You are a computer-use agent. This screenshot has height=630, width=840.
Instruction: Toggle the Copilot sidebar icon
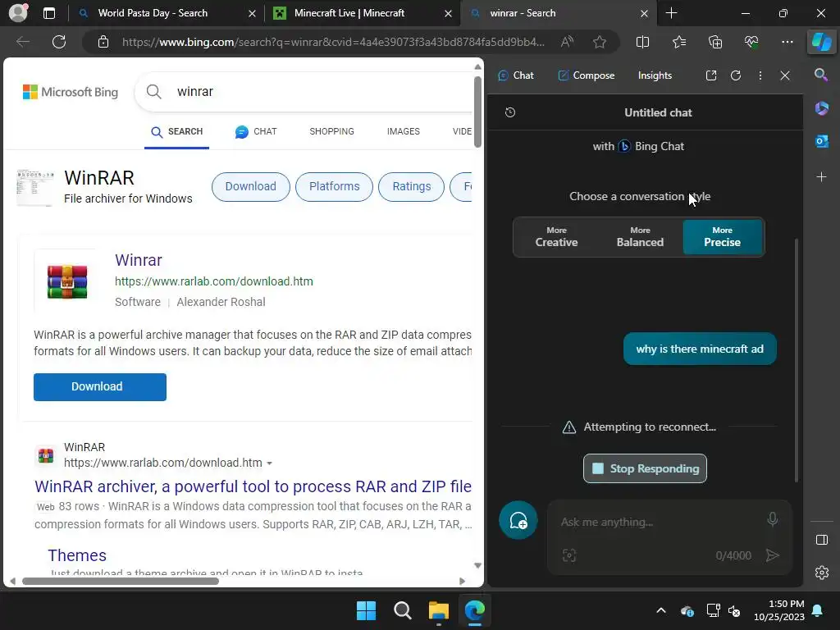click(x=821, y=41)
